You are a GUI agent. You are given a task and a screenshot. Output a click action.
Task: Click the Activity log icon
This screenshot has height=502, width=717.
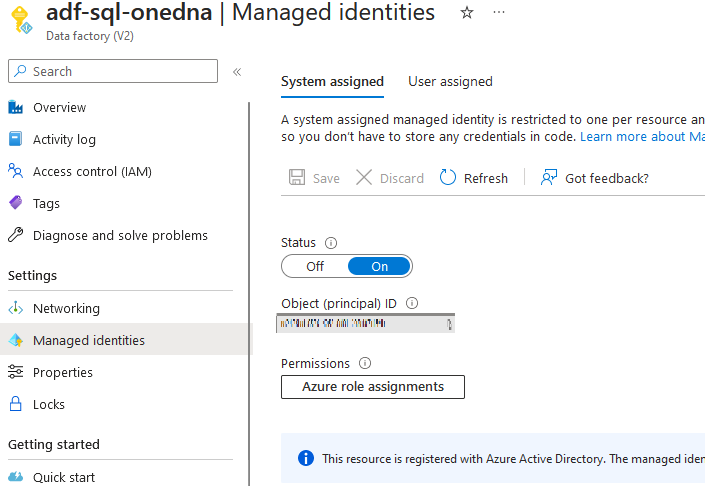(16, 139)
